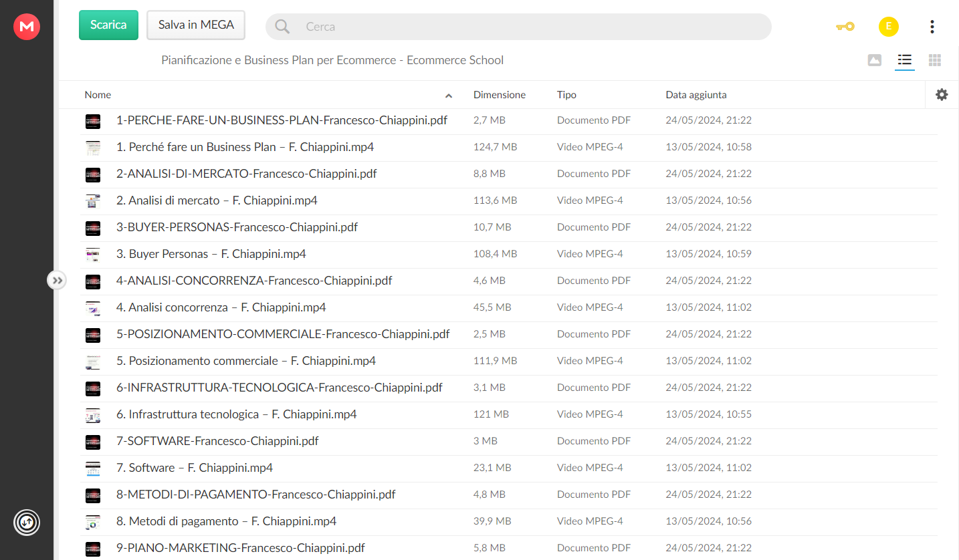Expand the left sidebar with double-chevron
The height and width of the screenshot is (560, 959).
click(57, 280)
